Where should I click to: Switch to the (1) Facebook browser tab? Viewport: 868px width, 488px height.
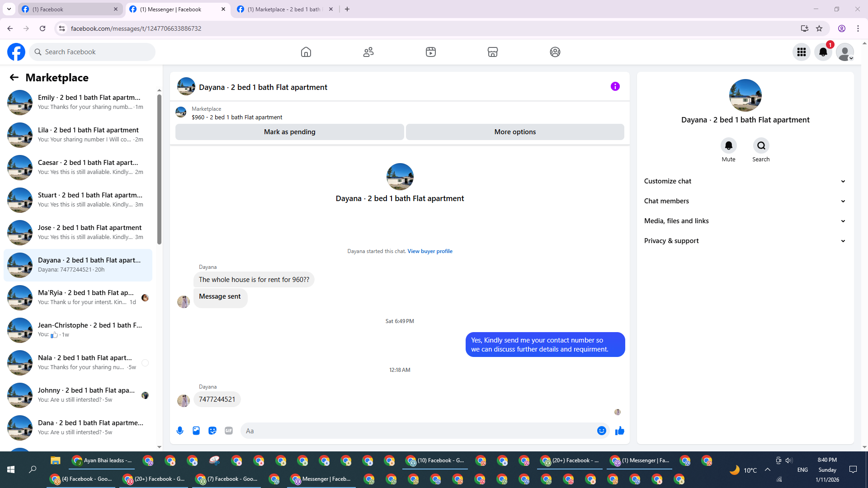pos(71,9)
